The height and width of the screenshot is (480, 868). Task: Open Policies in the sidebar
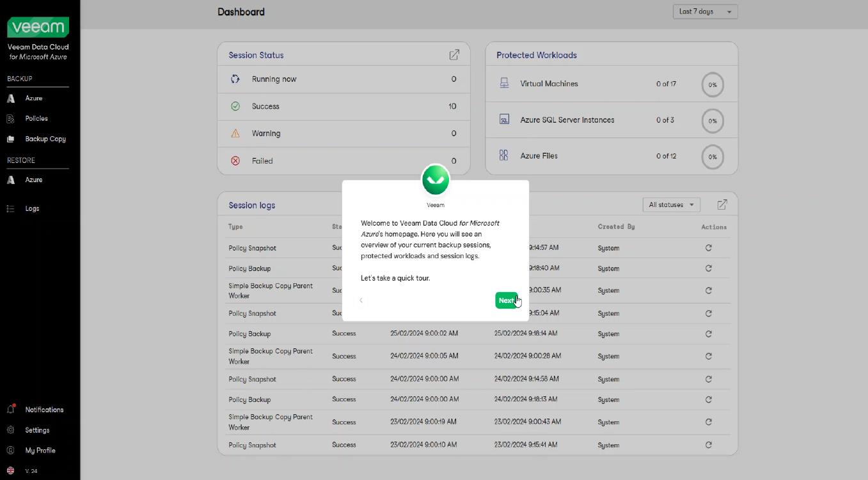36,119
